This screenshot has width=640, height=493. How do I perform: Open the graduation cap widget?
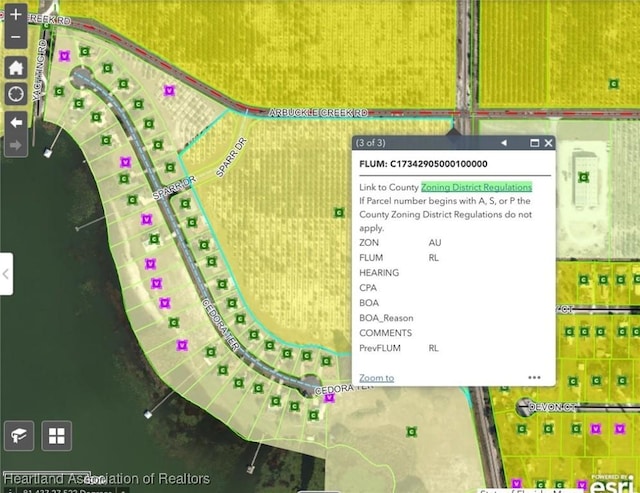tap(19, 435)
